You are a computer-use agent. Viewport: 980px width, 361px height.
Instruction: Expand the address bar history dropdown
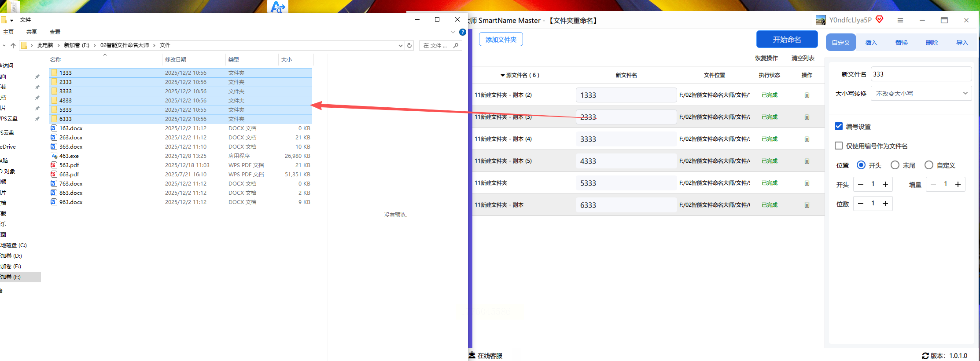click(400, 45)
